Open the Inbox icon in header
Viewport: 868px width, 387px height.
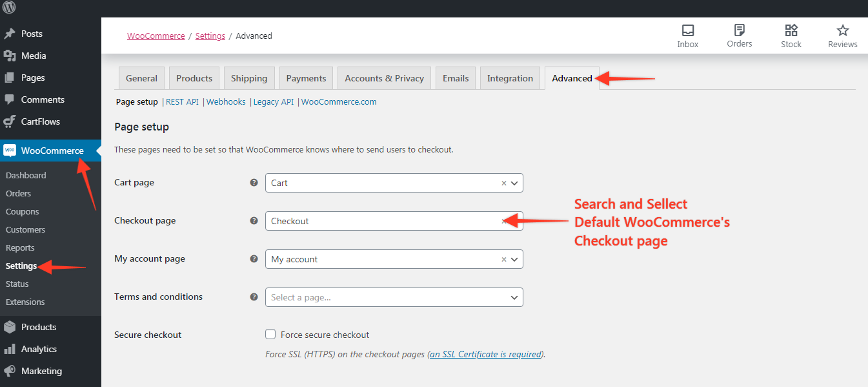(x=687, y=31)
